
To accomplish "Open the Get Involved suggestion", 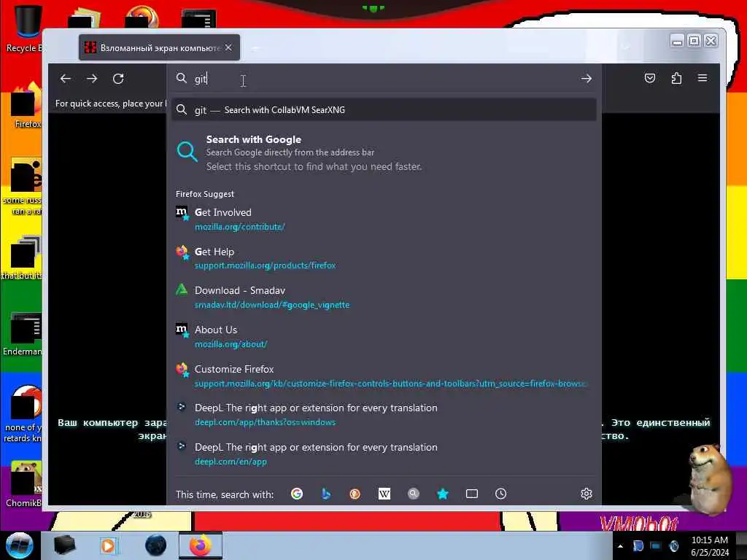I will pos(384,219).
